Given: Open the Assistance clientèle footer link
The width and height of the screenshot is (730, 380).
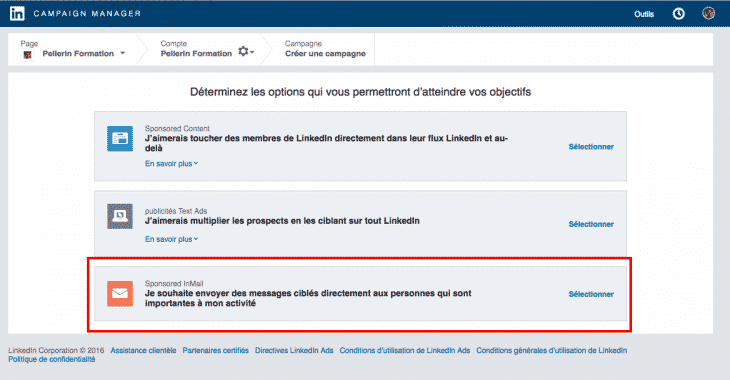Looking at the screenshot, I should pos(143,350).
